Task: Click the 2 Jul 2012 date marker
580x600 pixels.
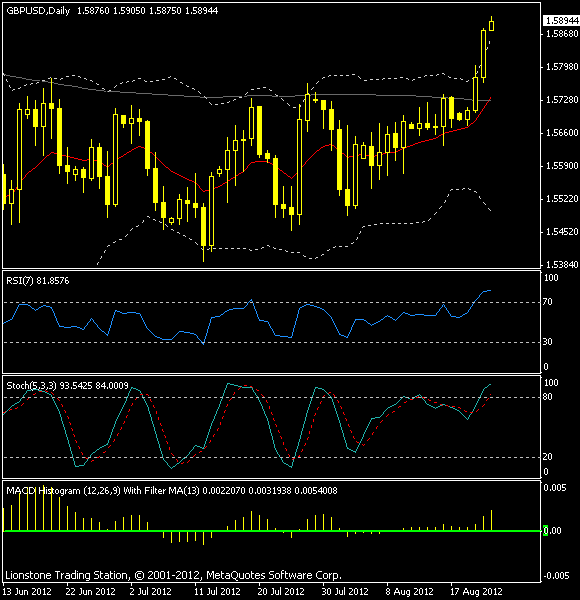Action: tap(150, 592)
